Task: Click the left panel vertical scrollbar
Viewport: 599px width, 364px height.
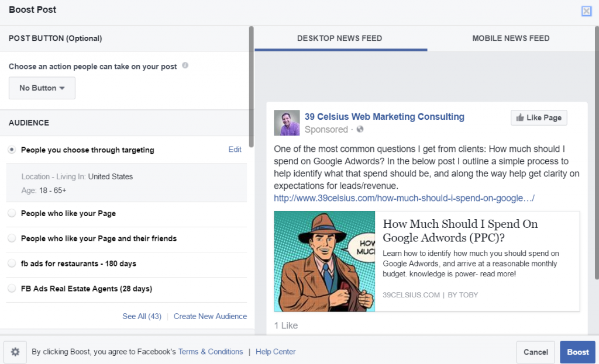Action: point(251,86)
